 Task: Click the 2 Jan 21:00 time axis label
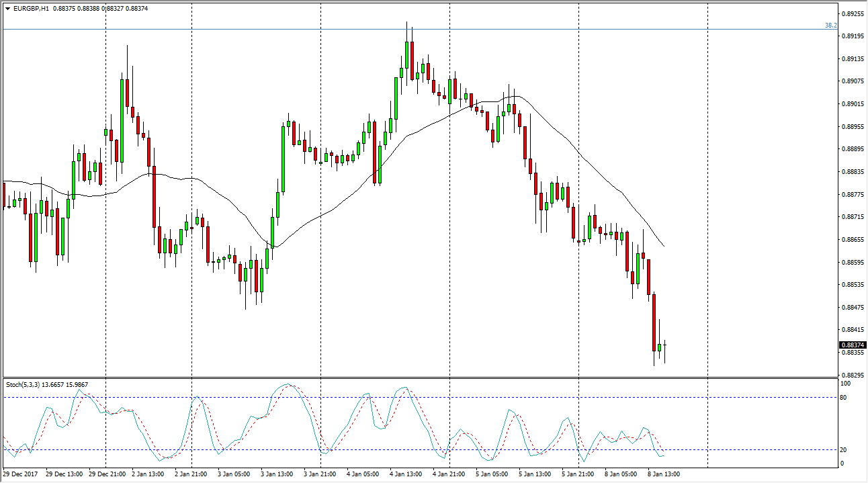point(190,474)
